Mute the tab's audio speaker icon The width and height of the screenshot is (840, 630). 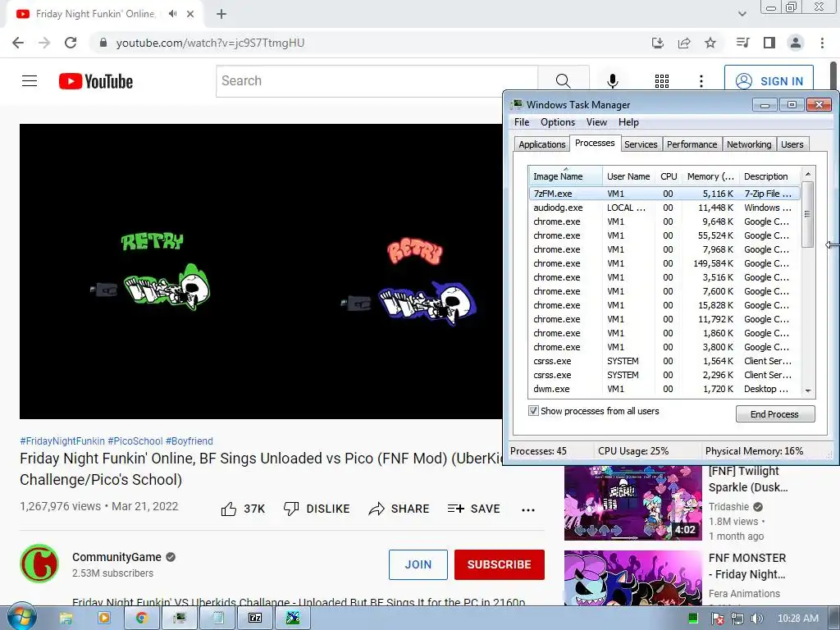(x=172, y=14)
